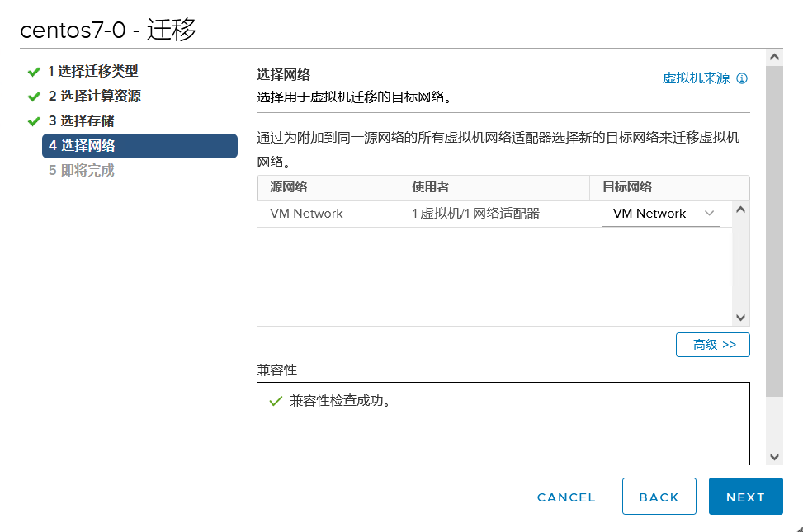This screenshot has width=803, height=532.
Task: Click the 源网络 column header
Action: pos(328,187)
